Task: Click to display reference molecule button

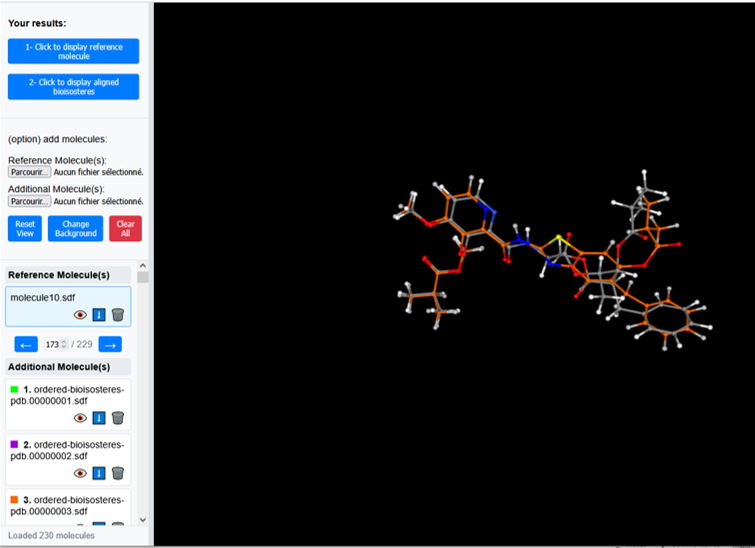Action: [73, 51]
